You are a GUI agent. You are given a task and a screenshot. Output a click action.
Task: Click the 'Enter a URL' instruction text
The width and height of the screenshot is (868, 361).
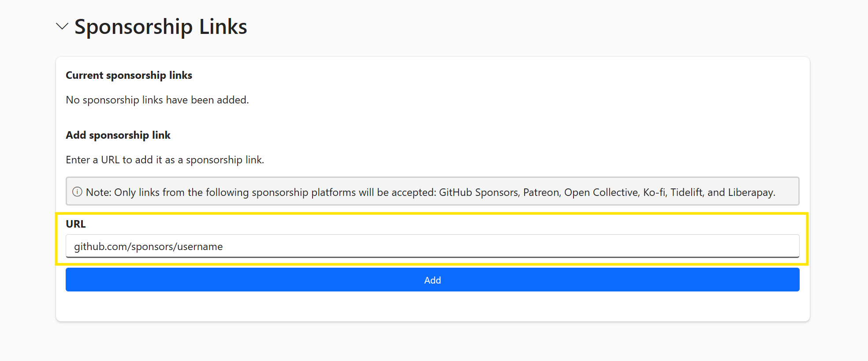click(x=164, y=160)
